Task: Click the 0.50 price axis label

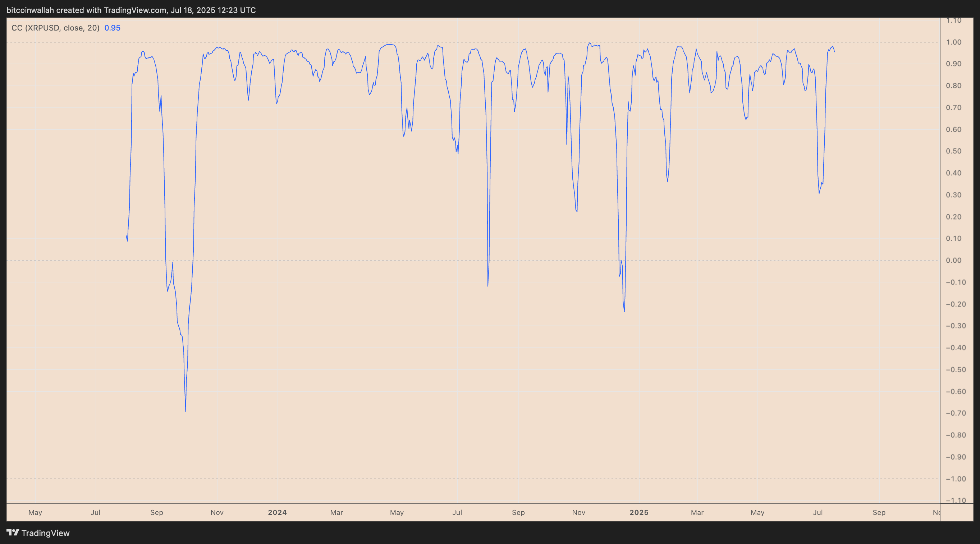Action: [x=953, y=151]
